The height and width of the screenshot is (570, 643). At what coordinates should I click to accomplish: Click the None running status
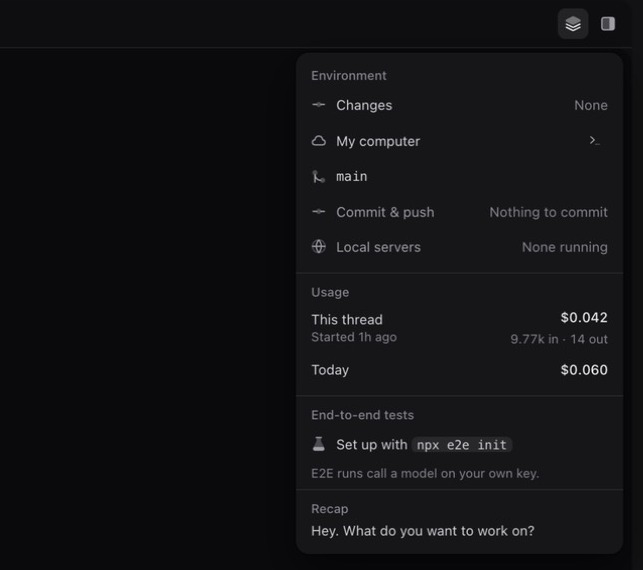[565, 247]
